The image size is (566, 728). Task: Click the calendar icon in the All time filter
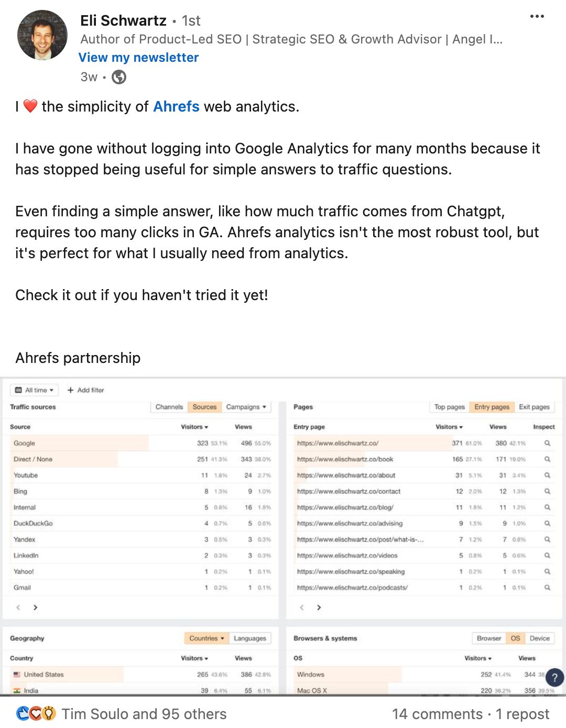(19, 390)
